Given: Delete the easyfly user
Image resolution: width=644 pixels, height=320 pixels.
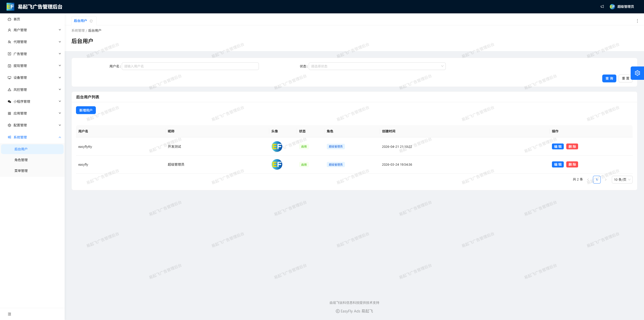Looking at the screenshot, I should pyautogui.click(x=572, y=164).
